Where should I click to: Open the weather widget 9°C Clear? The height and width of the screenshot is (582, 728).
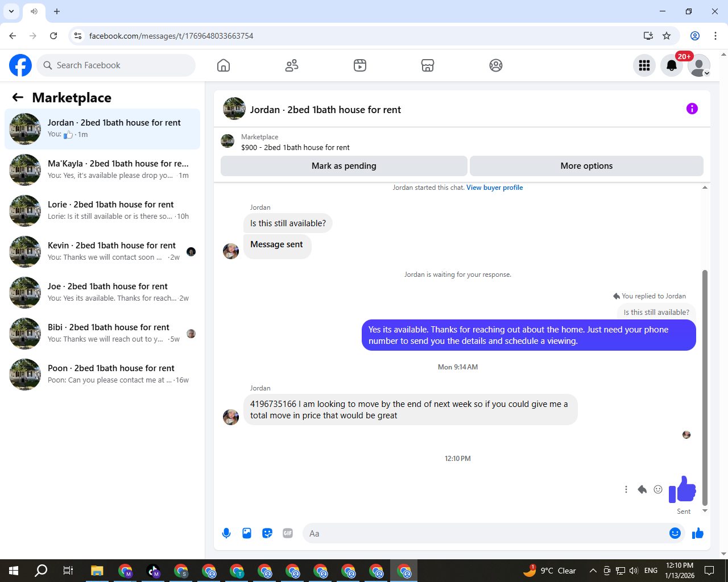[549, 571]
